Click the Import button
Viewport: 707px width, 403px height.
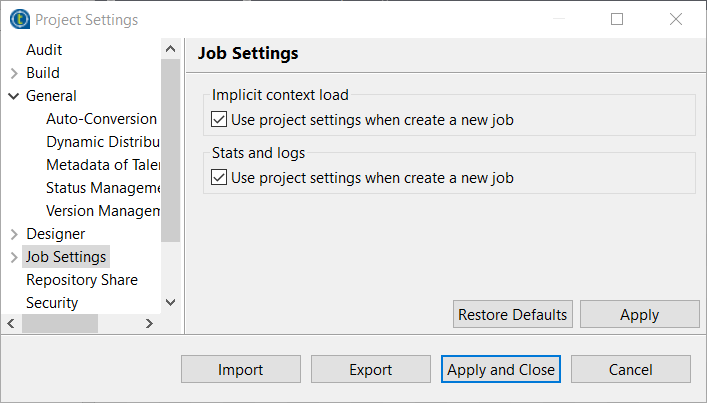[240, 370]
